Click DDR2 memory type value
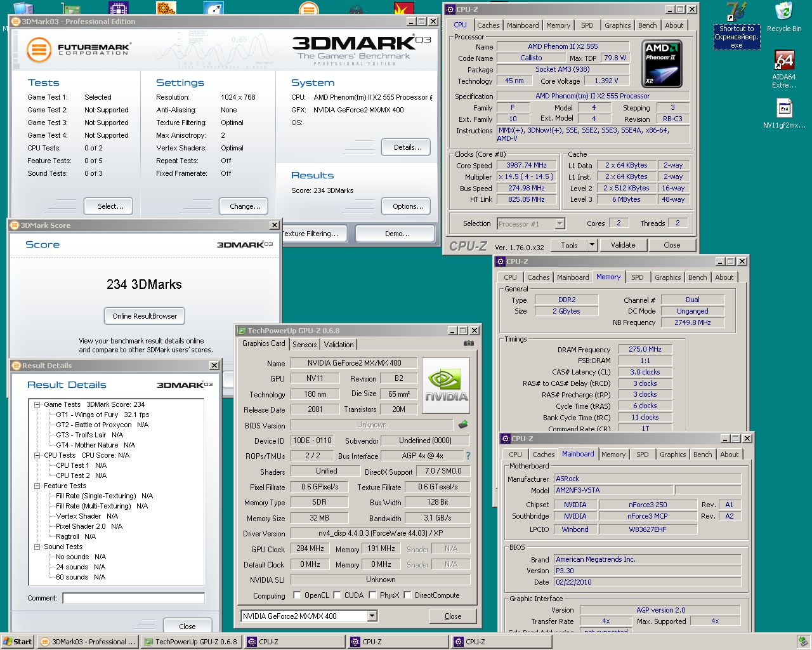Screen dimensions: 812x650 (566, 300)
